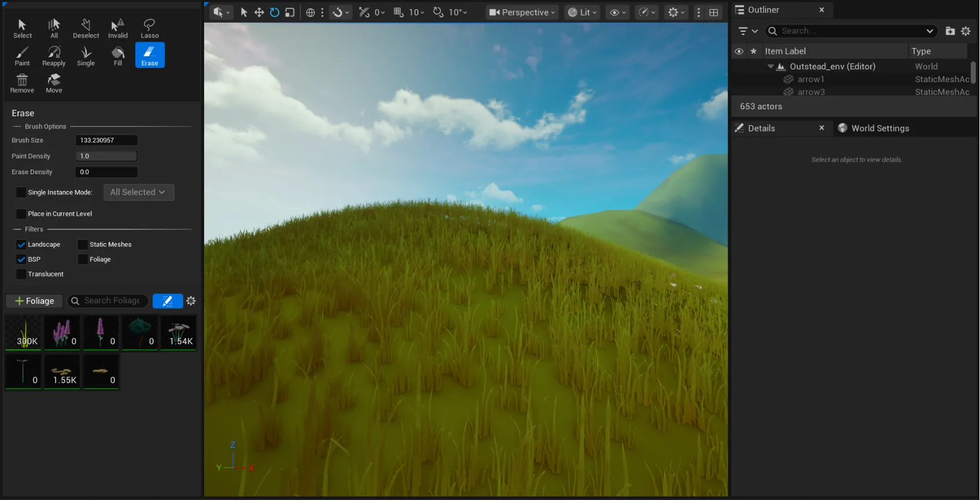Open the viewport Show eye dropdown

617,12
